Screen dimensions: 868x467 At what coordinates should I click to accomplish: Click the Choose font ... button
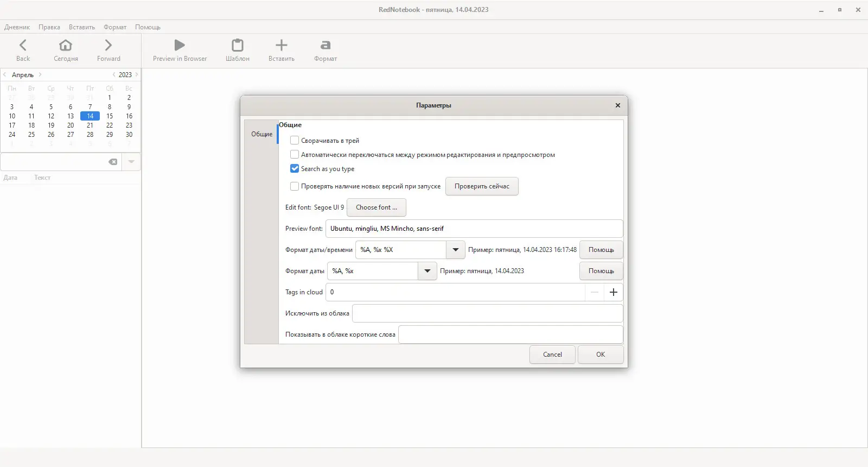[376, 207]
